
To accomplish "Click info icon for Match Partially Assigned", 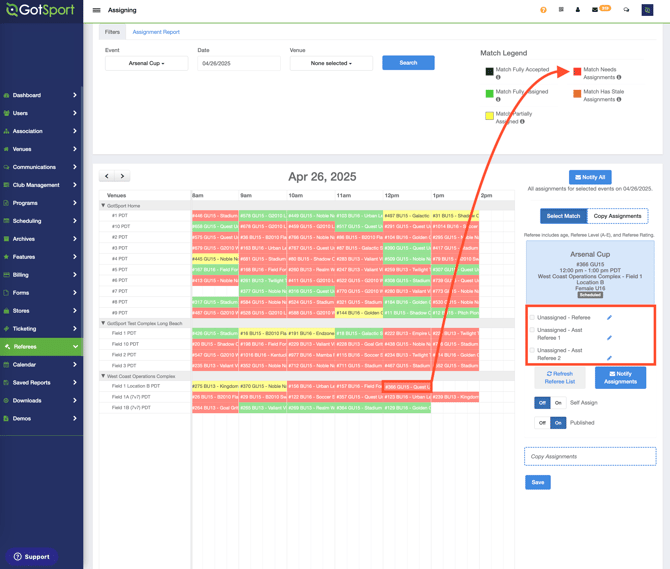I will [522, 122].
